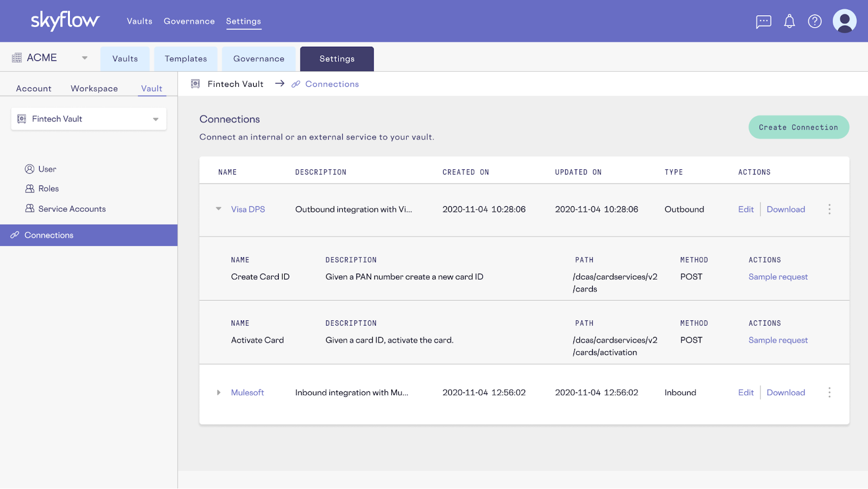Click the Skyflow logo
Viewport: 868px width, 489px height.
click(x=65, y=21)
